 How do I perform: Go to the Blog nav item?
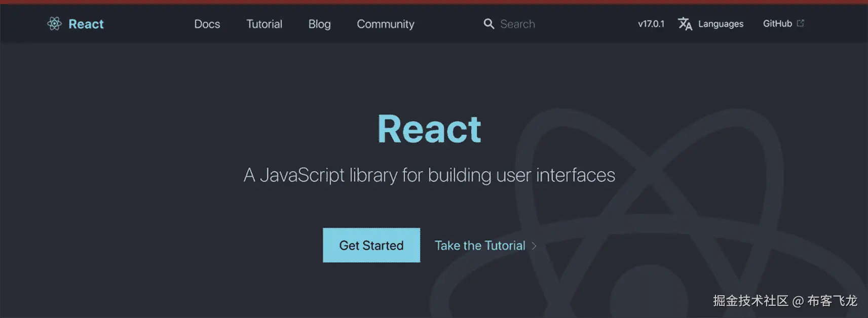[x=319, y=24]
